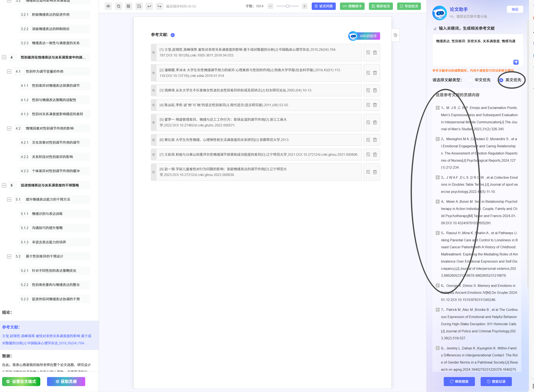The image size is (534, 392).
Task: Click the history clock icon beside the document
Action: click(x=395, y=35)
